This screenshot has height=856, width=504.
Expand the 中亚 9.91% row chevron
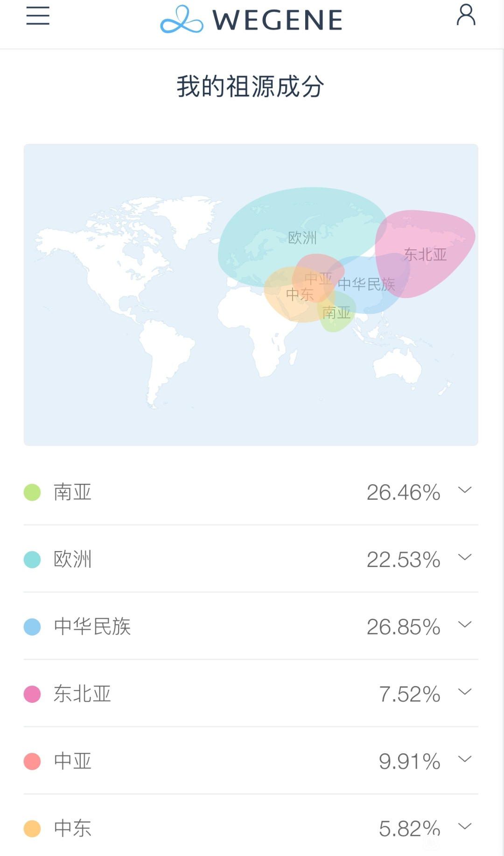tap(465, 759)
